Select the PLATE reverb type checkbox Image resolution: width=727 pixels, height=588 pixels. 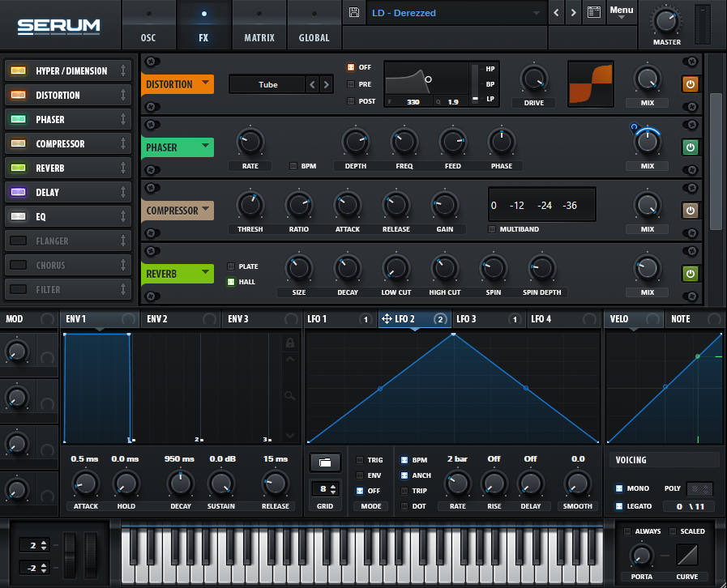231,266
